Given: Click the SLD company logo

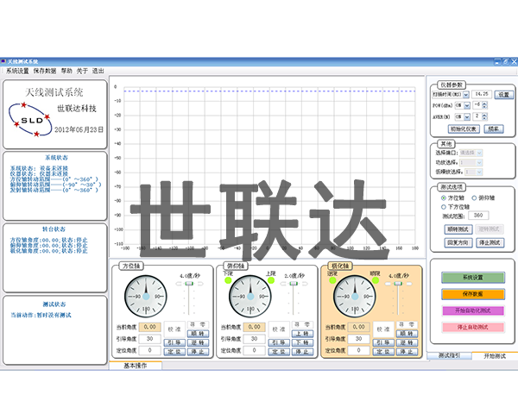Looking at the screenshot, I should (x=30, y=119).
